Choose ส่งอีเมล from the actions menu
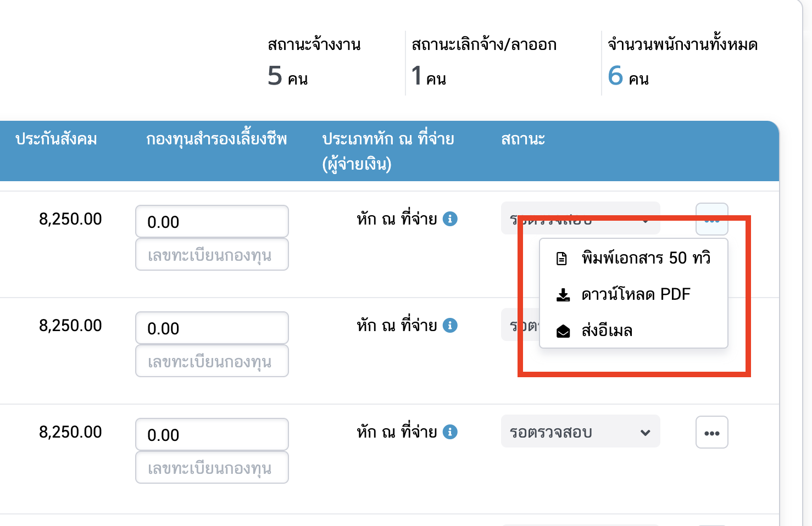 coord(607,331)
